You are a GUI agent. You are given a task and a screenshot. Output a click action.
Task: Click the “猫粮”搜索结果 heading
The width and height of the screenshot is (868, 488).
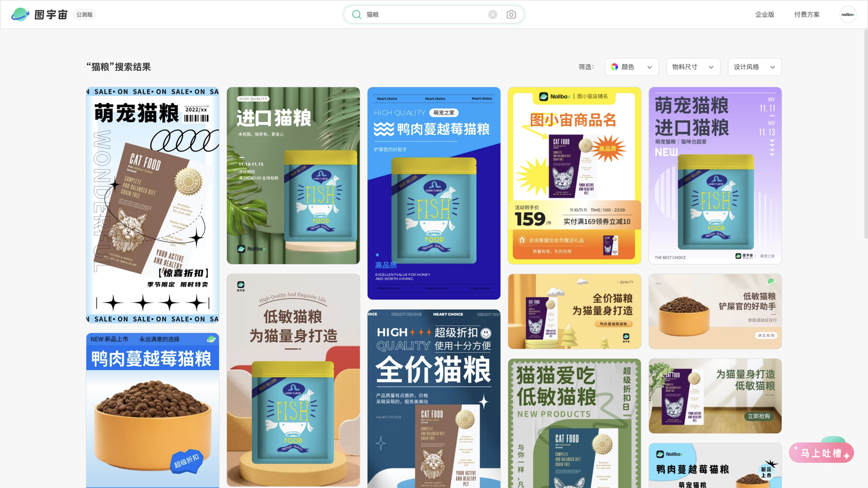coord(119,67)
